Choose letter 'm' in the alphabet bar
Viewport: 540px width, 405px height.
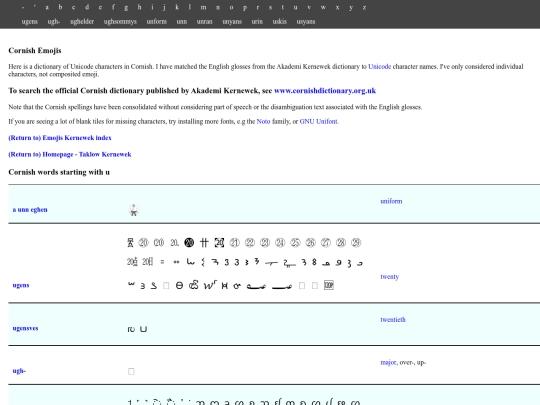[x=204, y=7]
